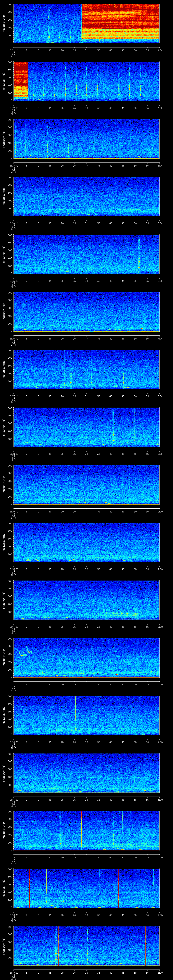Click the '5:00' end time label

tap(160, 223)
